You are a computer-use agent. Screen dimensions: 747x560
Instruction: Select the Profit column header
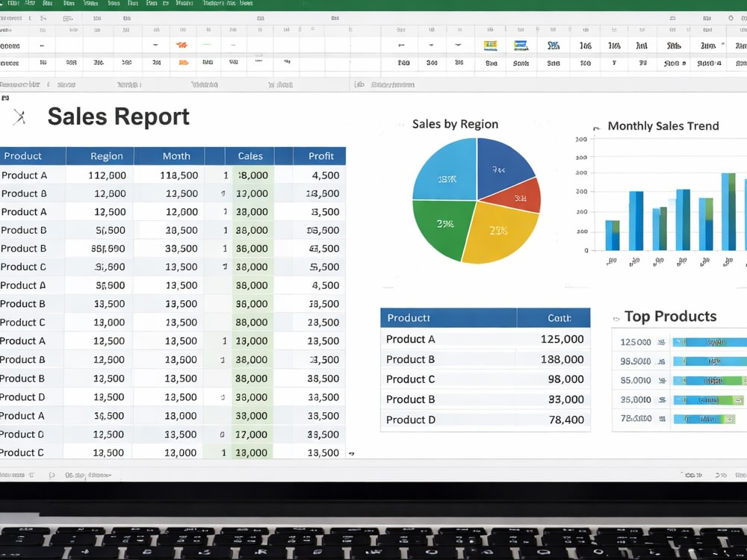(320, 156)
